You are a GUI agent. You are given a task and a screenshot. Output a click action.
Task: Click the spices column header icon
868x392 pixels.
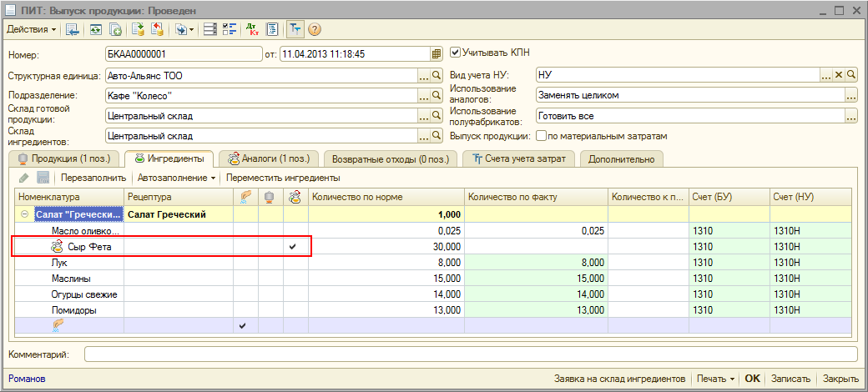[x=245, y=197]
